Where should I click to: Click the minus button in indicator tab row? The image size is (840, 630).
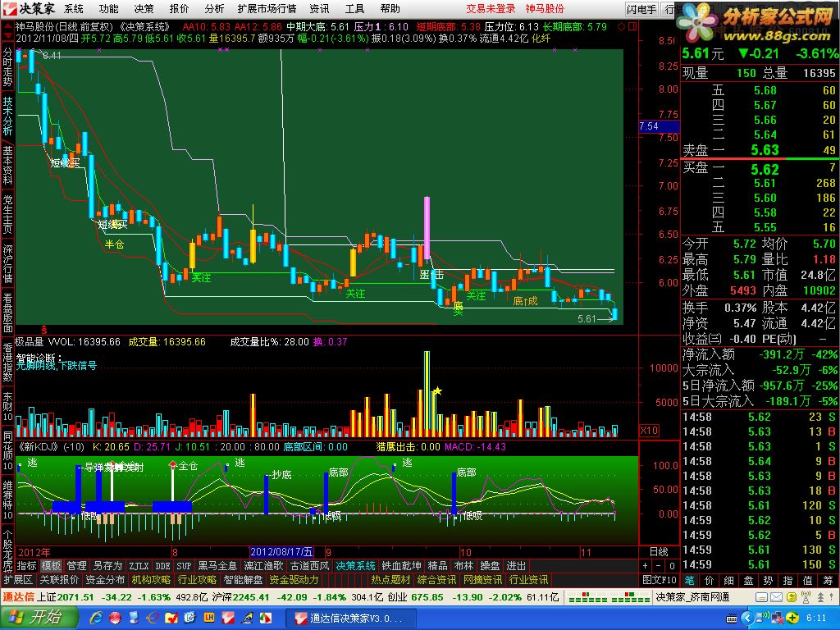point(659,566)
